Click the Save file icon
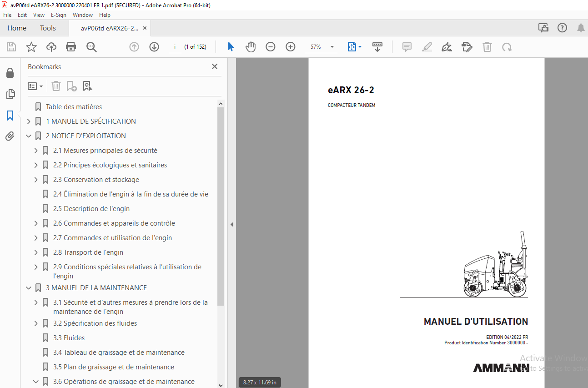 pos(11,47)
